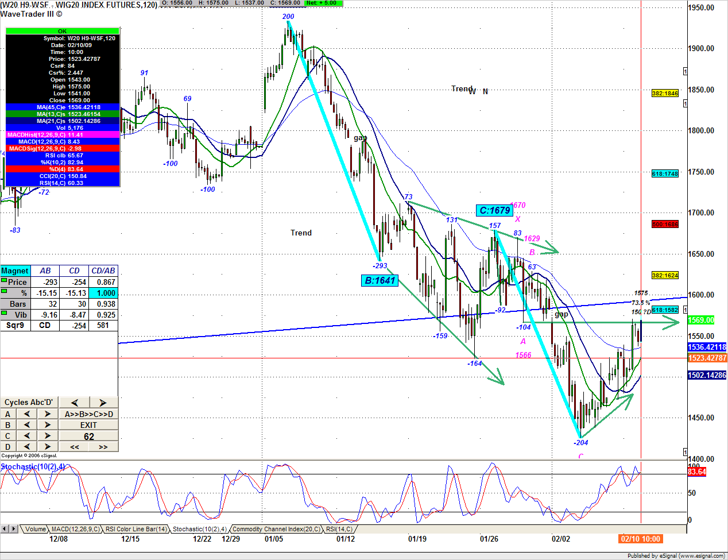Move point B right with its arrow

[x=48, y=425]
